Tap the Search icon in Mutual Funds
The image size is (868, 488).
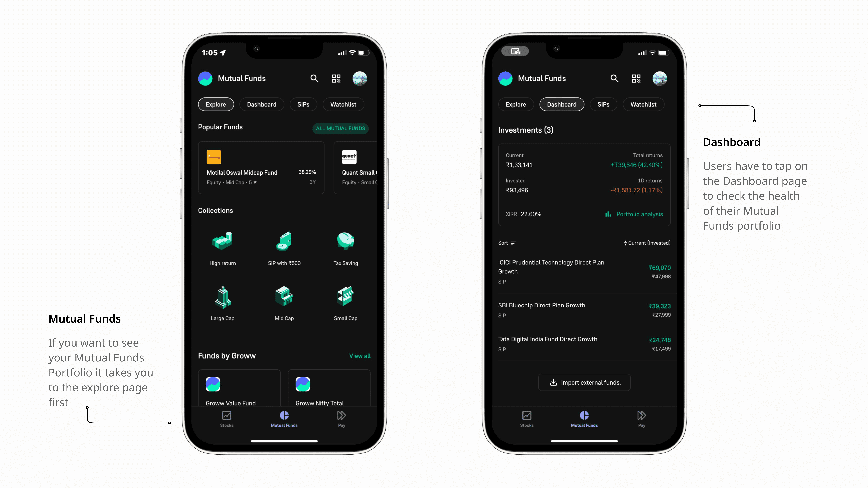point(314,78)
